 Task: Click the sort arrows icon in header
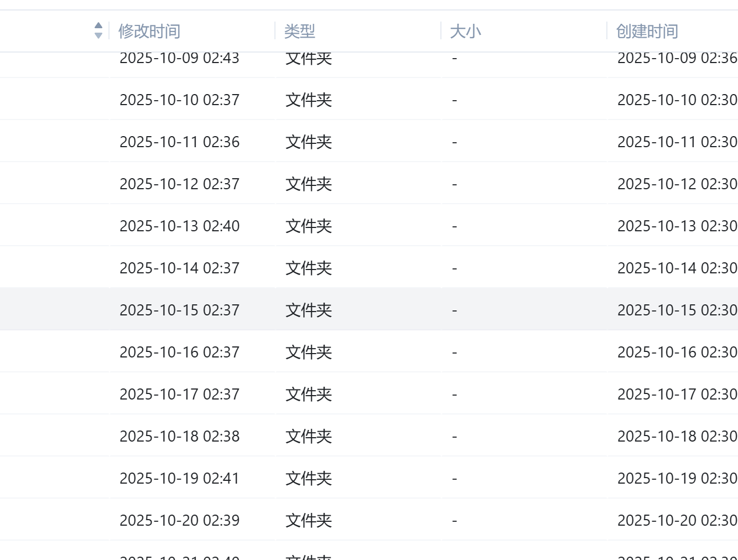[x=98, y=30]
